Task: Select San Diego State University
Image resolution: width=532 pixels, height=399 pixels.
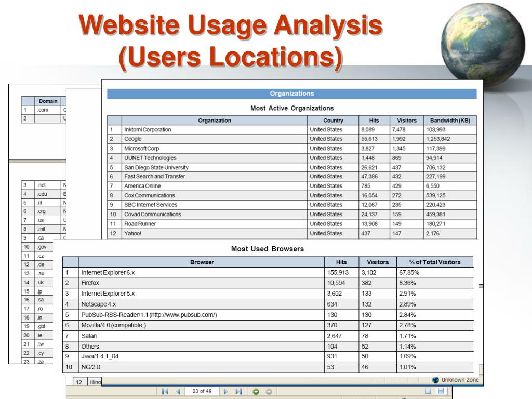Action: [x=292, y=168]
